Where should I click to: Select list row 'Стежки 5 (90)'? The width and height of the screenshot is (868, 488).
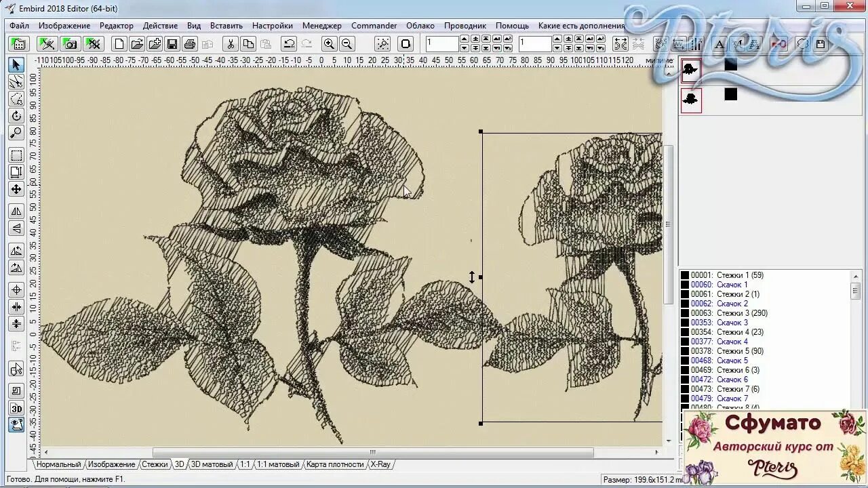[765, 351]
